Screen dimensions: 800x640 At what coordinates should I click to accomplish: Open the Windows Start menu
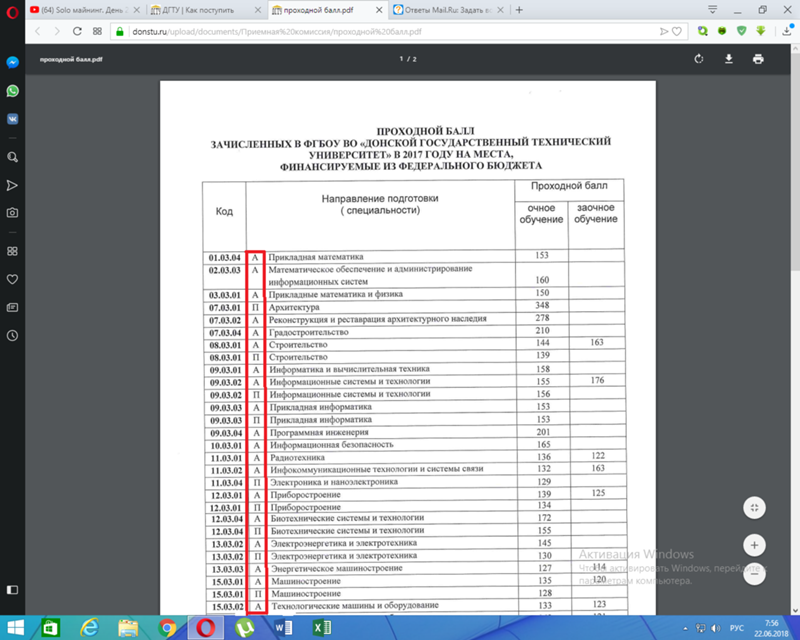[15, 628]
